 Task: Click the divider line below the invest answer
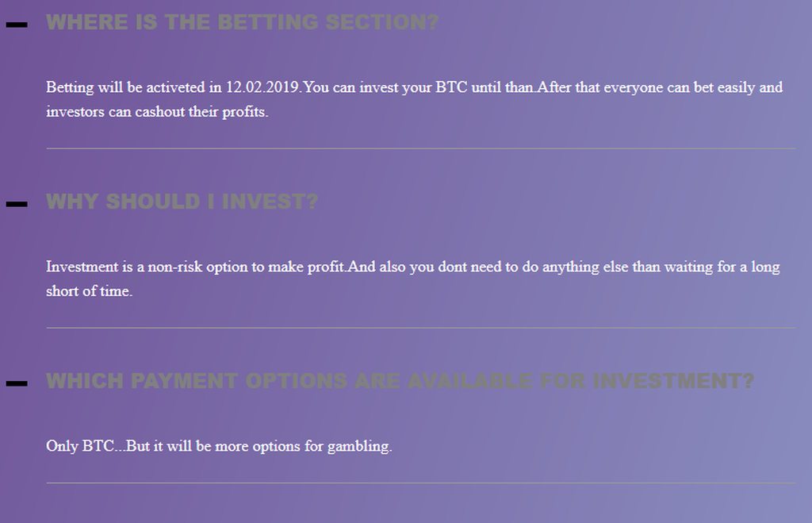(421, 328)
